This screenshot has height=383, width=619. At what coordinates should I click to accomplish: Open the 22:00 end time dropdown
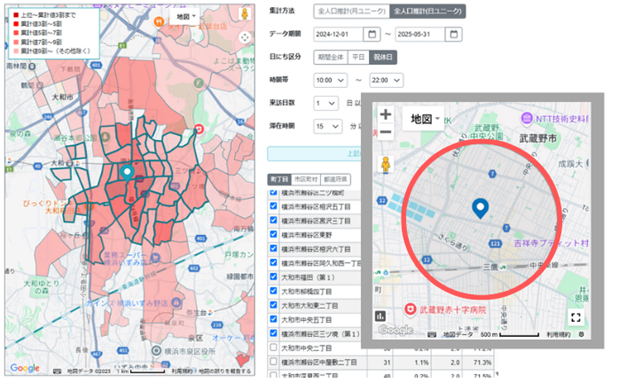click(x=386, y=80)
